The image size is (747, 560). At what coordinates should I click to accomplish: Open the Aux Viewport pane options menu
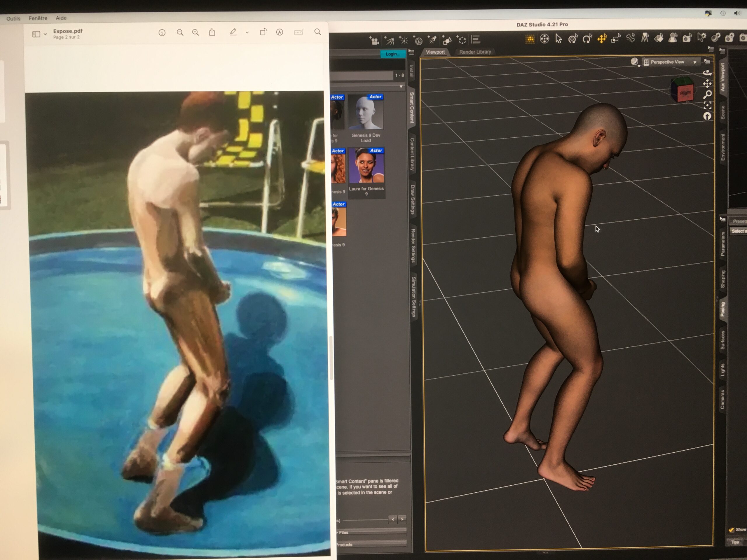point(722,51)
